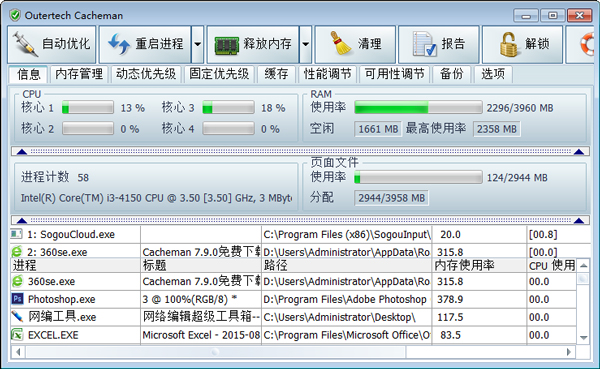Click the 360se.exe browser icon in process list
Screen dimensions: 600x369
pos(18,281)
